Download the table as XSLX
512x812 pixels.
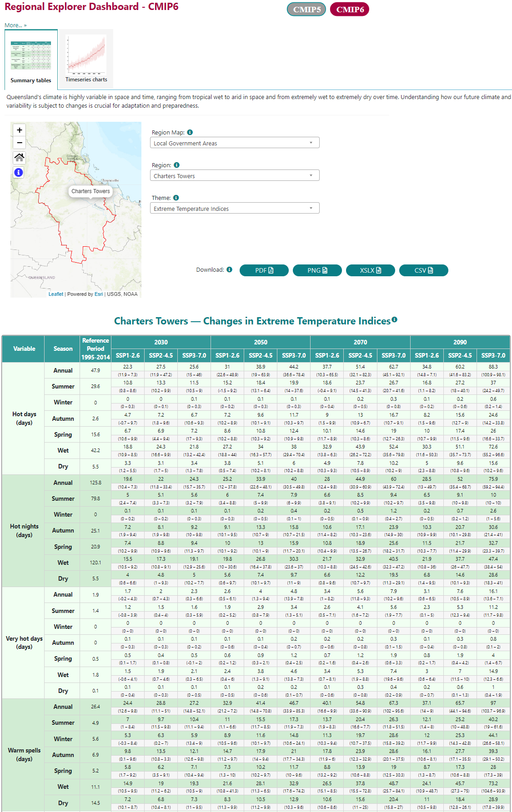[x=371, y=270]
